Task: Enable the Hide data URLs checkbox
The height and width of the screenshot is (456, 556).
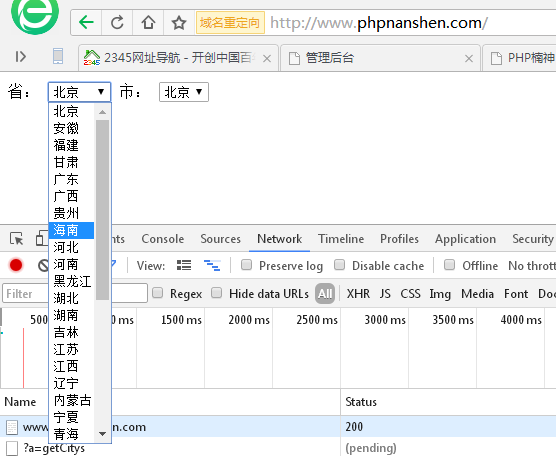Action: coord(216,293)
